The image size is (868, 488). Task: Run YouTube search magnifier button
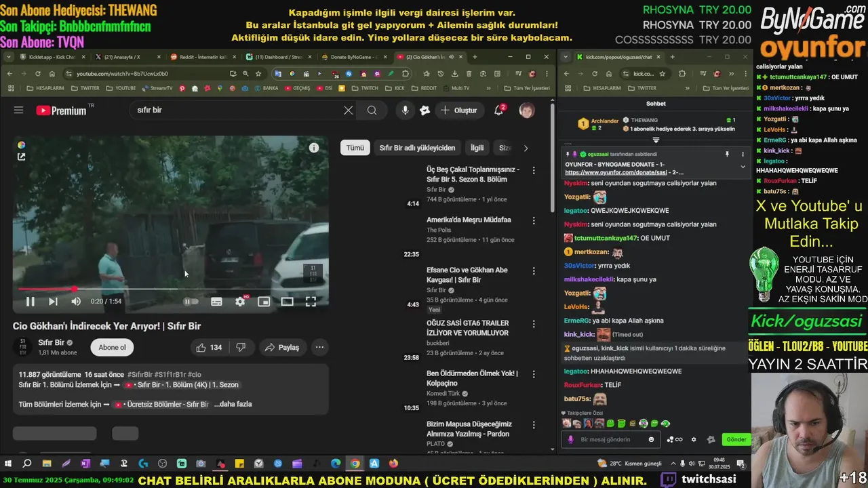coord(372,110)
